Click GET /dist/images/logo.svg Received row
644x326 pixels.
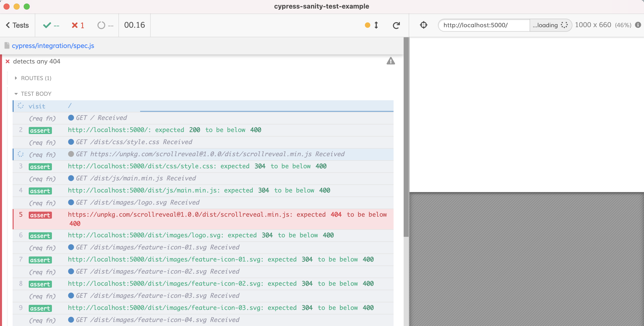pyautogui.click(x=203, y=203)
